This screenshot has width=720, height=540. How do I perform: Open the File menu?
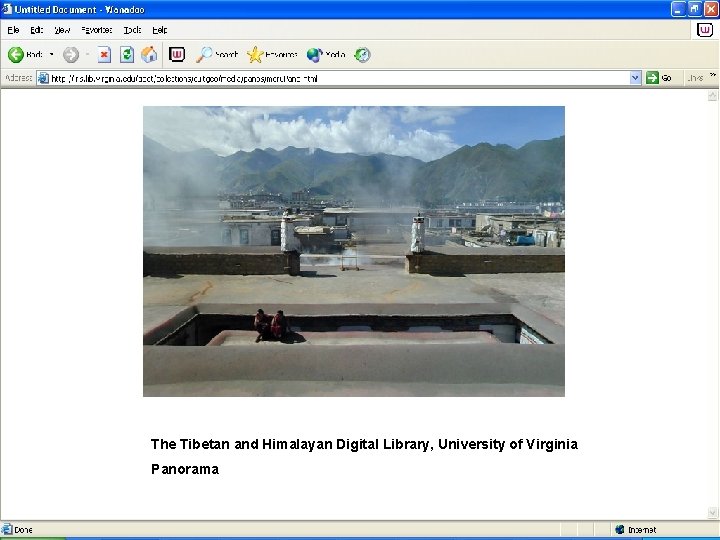pos(13,30)
